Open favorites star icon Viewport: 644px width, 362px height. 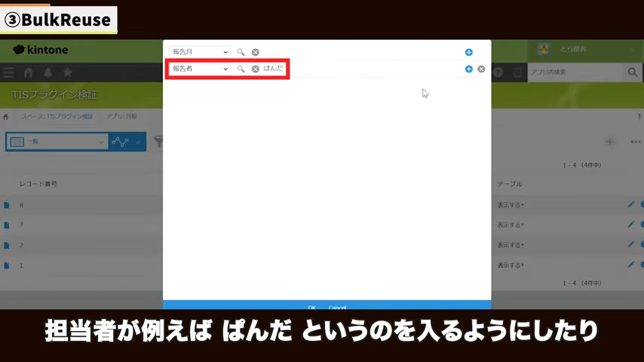pos(68,72)
